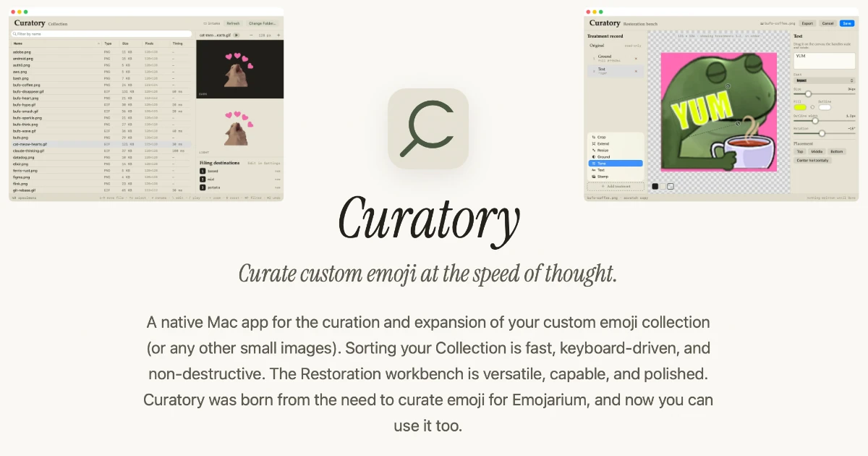This screenshot has height=456, width=868.
Task: Select file git-rebase.gif
Action: tap(24, 190)
